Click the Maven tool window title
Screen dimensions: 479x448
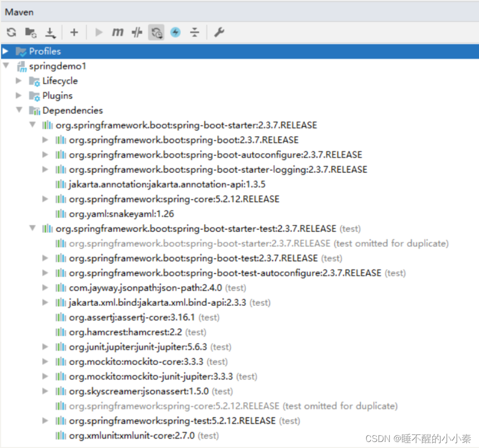tap(19, 12)
